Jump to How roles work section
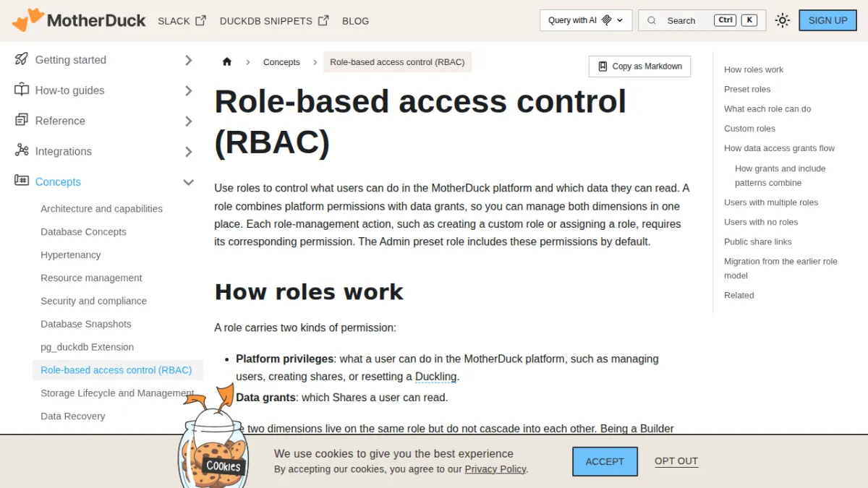Image resolution: width=868 pixels, height=488 pixels. pos(754,69)
